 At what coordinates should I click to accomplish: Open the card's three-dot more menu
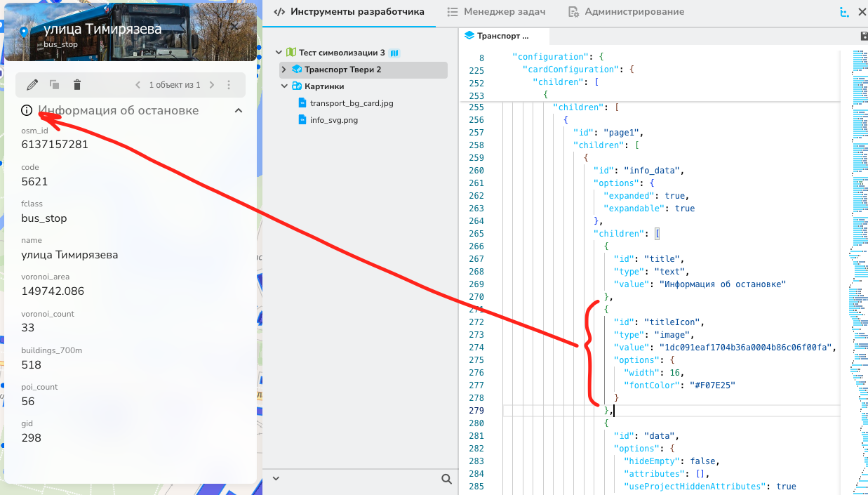pyautogui.click(x=229, y=85)
